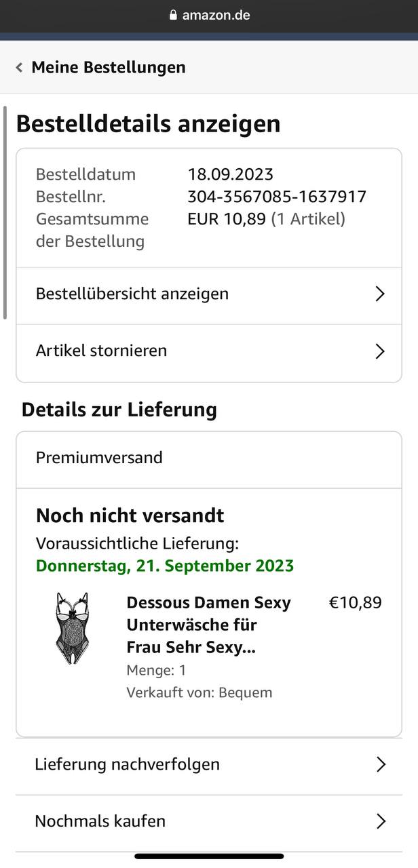Tap the home indicator bar at bottom
Screen dimensions: 418x868
pyautogui.click(x=209, y=856)
